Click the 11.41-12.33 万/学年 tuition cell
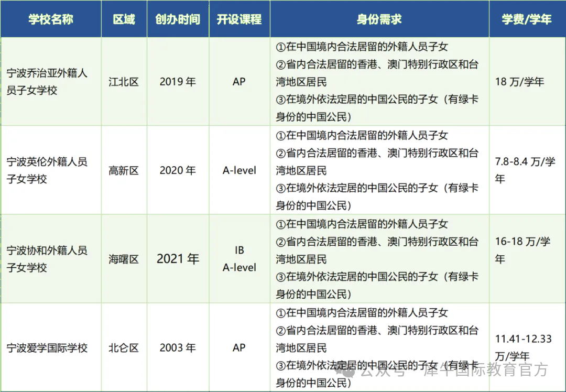Screen dimensions: 566x392 [527, 347]
